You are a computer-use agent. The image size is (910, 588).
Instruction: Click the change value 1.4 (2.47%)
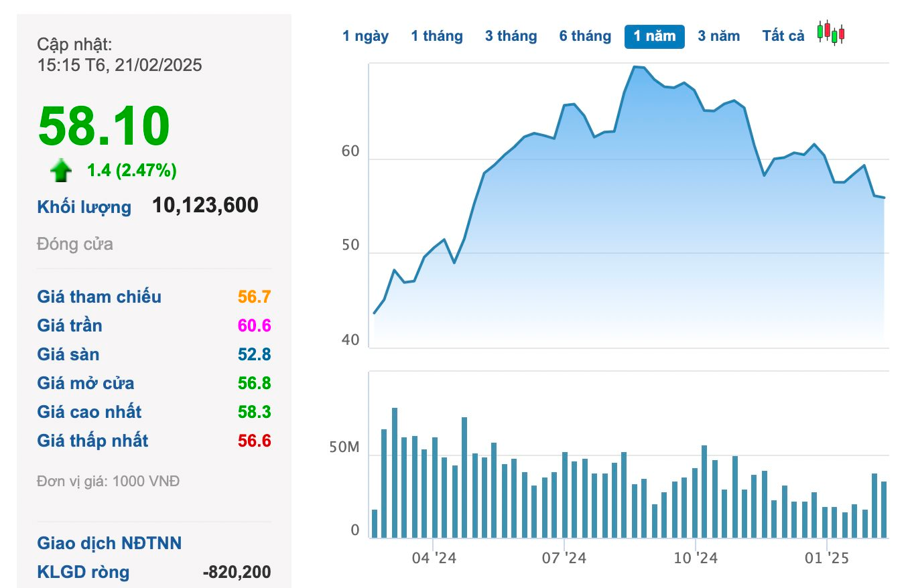point(132,171)
